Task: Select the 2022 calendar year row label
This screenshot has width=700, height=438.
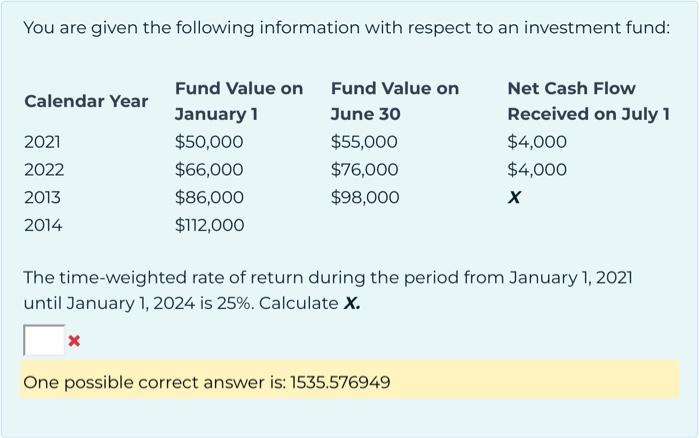Action: [x=43, y=170]
